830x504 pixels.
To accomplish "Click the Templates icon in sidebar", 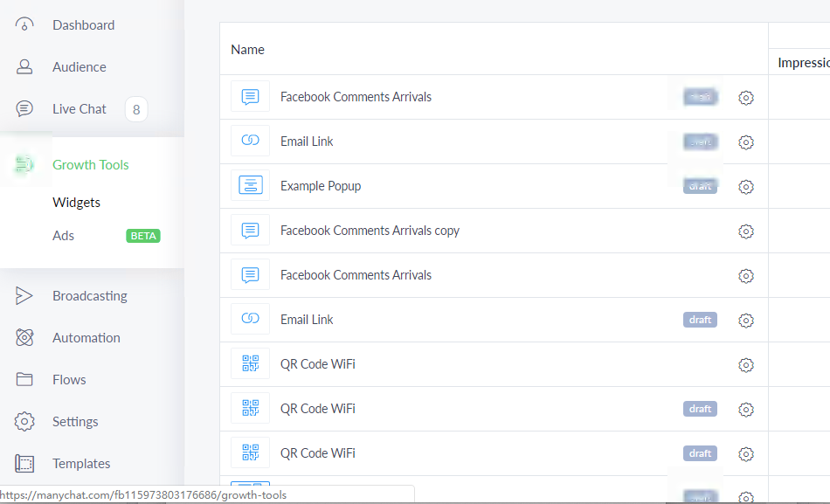I will 24,464.
